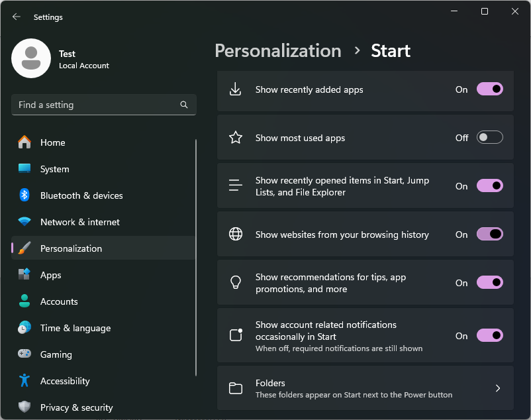Viewport: 531px width, 420px height.
Task: Click the notification badge icon beside account notifications
Action: 236,335
